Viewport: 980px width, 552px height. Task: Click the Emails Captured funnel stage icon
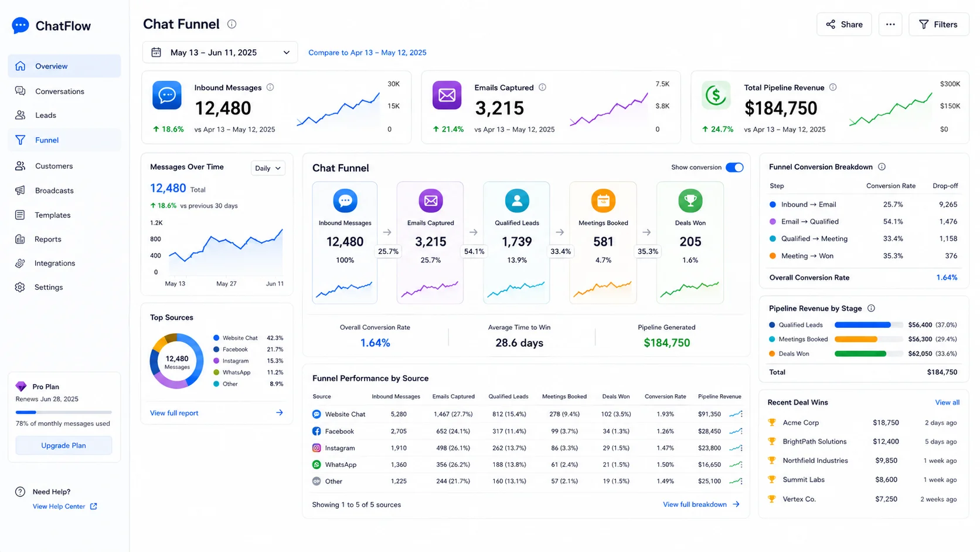pyautogui.click(x=431, y=201)
